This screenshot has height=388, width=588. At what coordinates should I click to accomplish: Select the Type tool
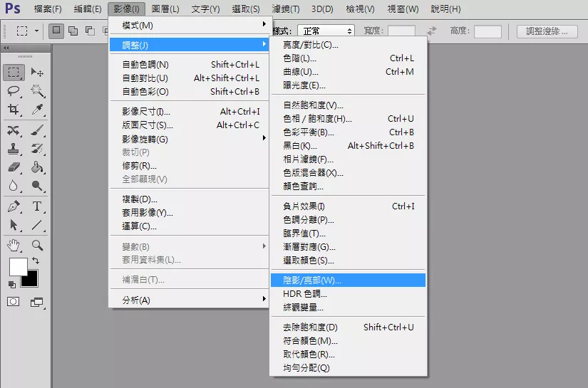pos(37,206)
